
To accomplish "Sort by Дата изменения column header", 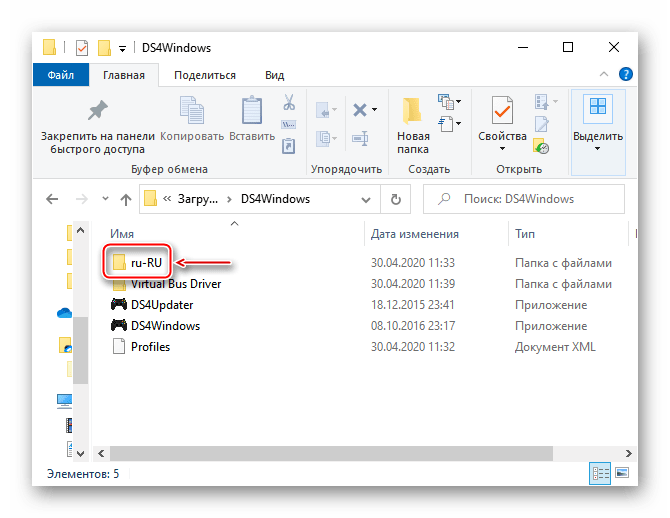I will click(414, 234).
